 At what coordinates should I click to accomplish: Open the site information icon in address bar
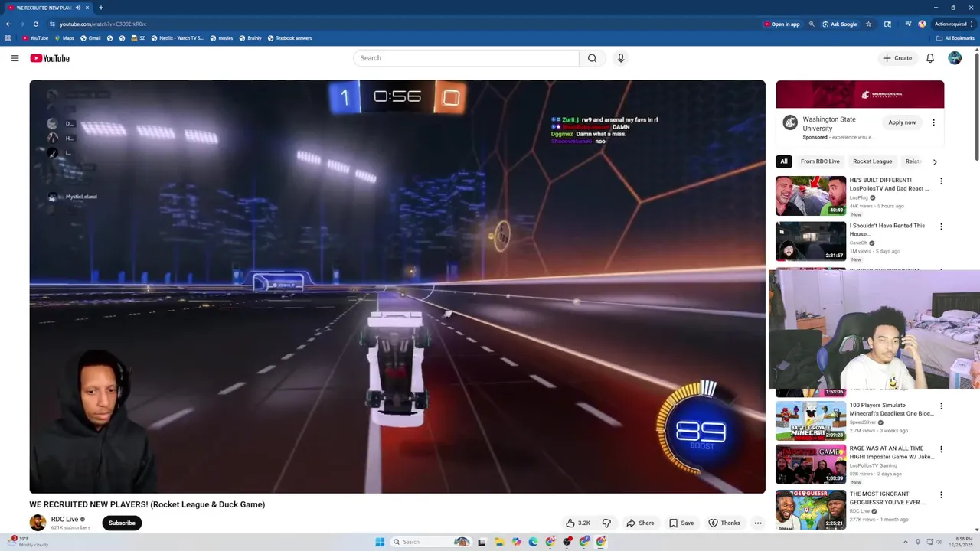tap(52, 24)
